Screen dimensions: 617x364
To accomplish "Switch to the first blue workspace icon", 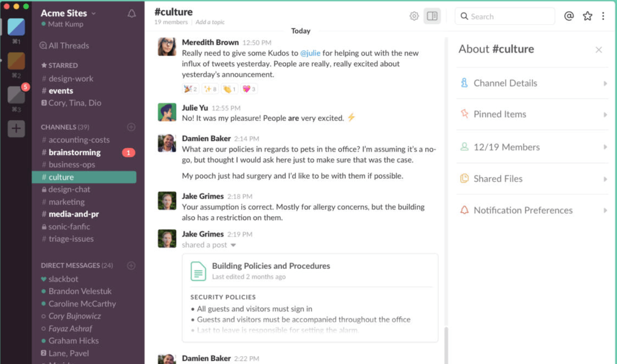I will point(16,27).
